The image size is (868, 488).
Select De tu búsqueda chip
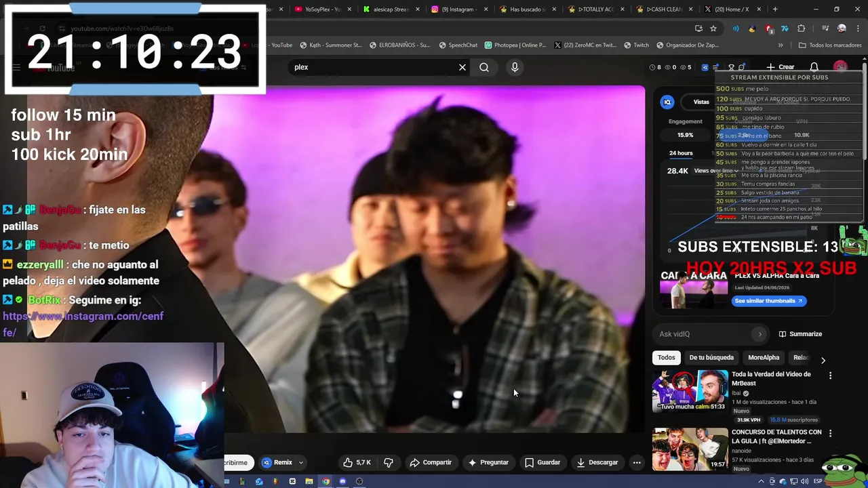pyautogui.click(x=711, y=357)
